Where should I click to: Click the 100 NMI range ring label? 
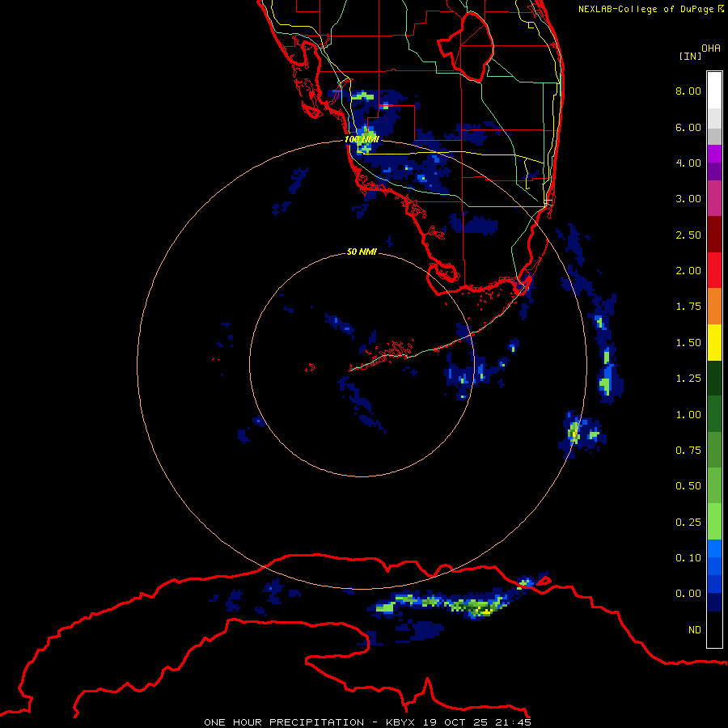(x=362, y=139)
